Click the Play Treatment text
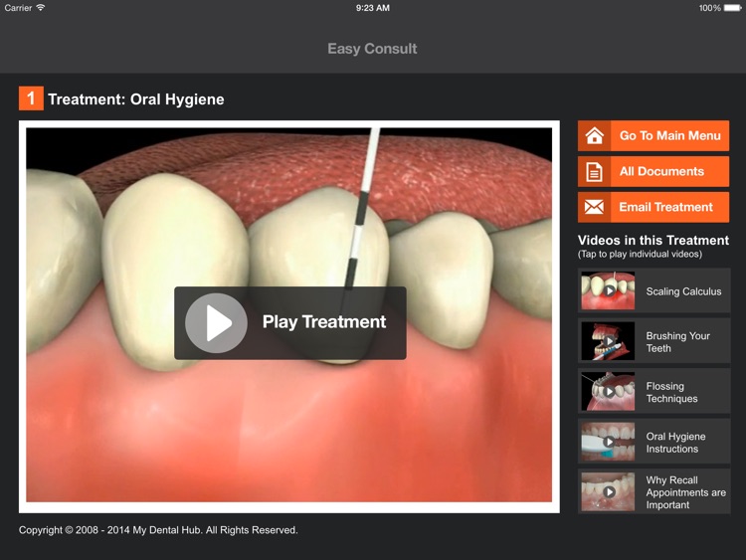 point(323,322)
